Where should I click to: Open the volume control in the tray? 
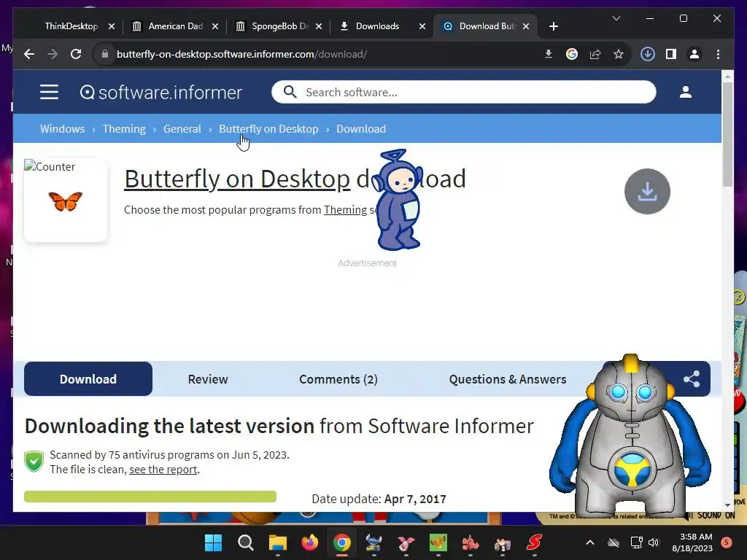pyautogui.click(x=654, y=542)
